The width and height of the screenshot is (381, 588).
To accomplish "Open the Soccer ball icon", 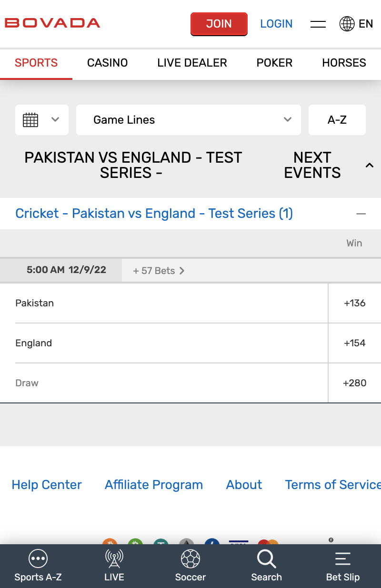I will [190, 559].
